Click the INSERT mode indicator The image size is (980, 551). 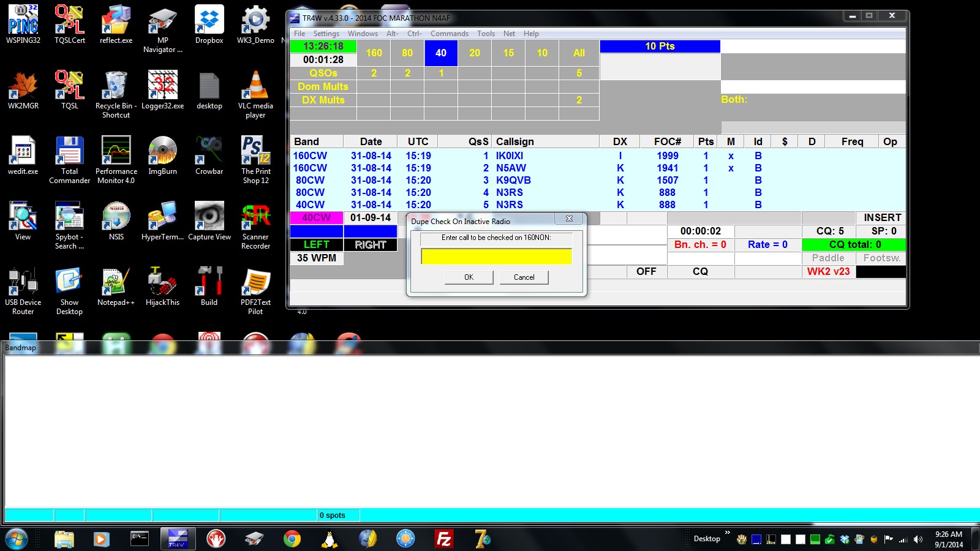point(881,217)
